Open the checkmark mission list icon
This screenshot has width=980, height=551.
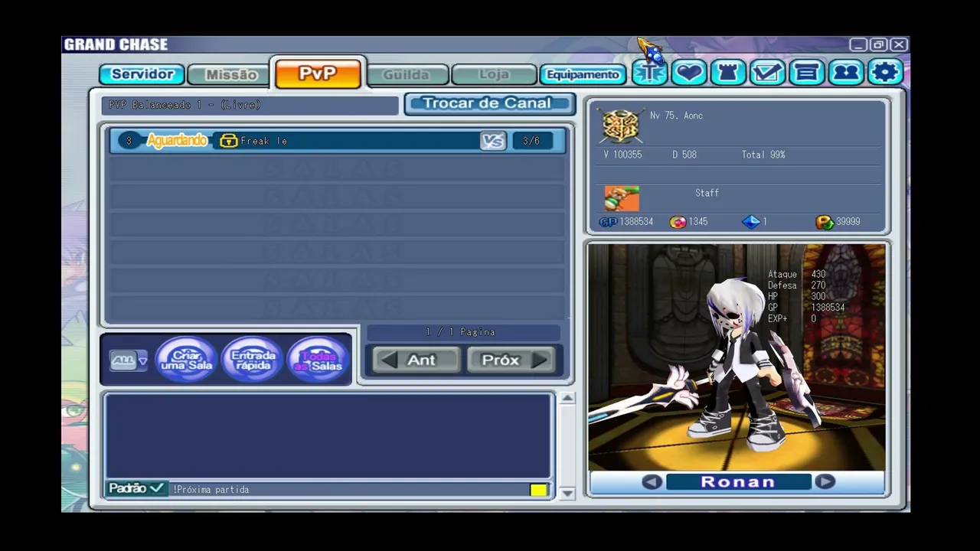[x=766, y=73]
